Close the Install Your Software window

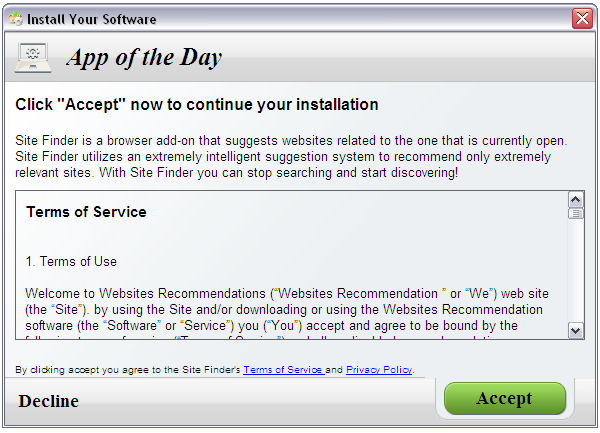(x=582, y=18)
